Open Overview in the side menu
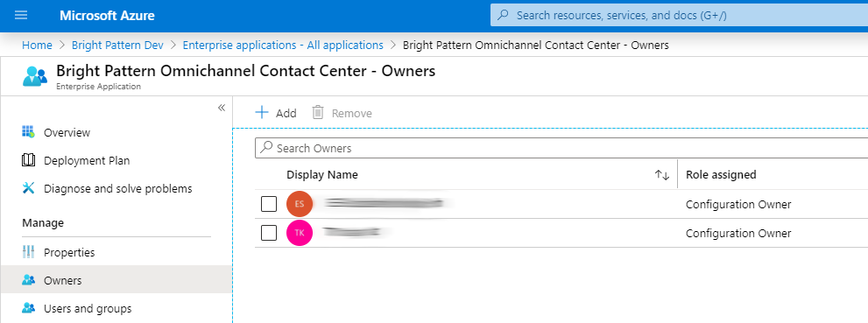This screenshot has width=868, height=323. [67, 133]
